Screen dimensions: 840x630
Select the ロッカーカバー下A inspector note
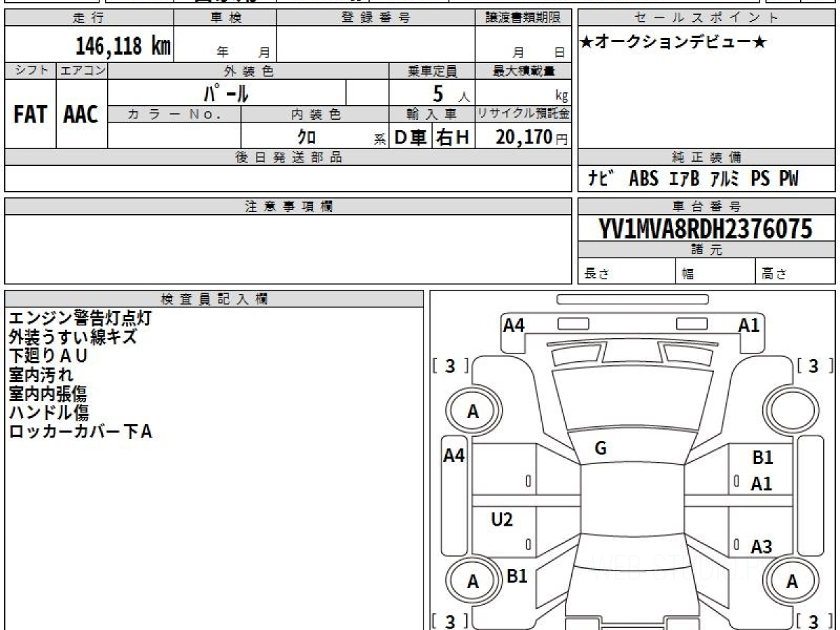pos(80,431)
